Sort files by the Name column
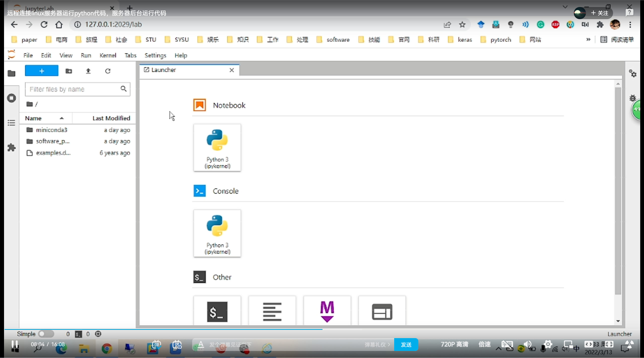644x358 pixels. (x=33, y=118)
